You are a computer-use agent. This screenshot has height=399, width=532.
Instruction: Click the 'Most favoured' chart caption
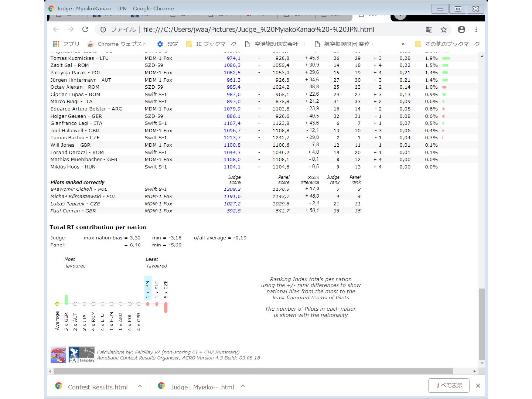pos(75,263)
